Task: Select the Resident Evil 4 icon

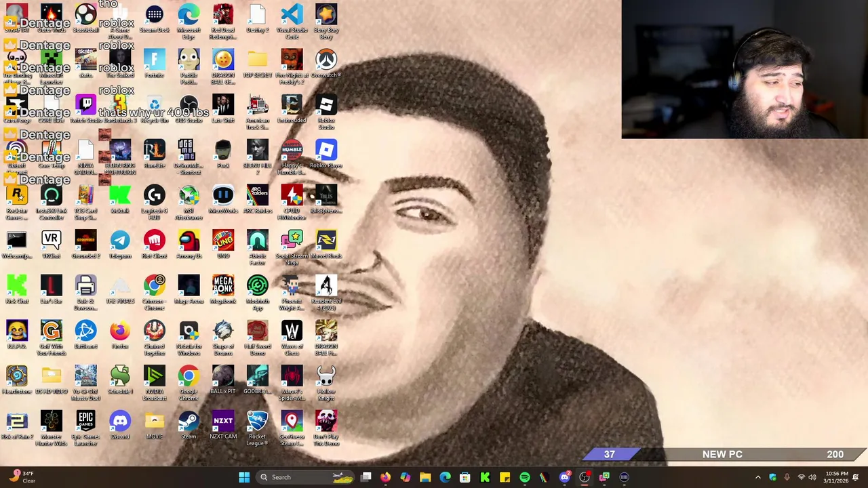Action: click(x=326, y=292)
